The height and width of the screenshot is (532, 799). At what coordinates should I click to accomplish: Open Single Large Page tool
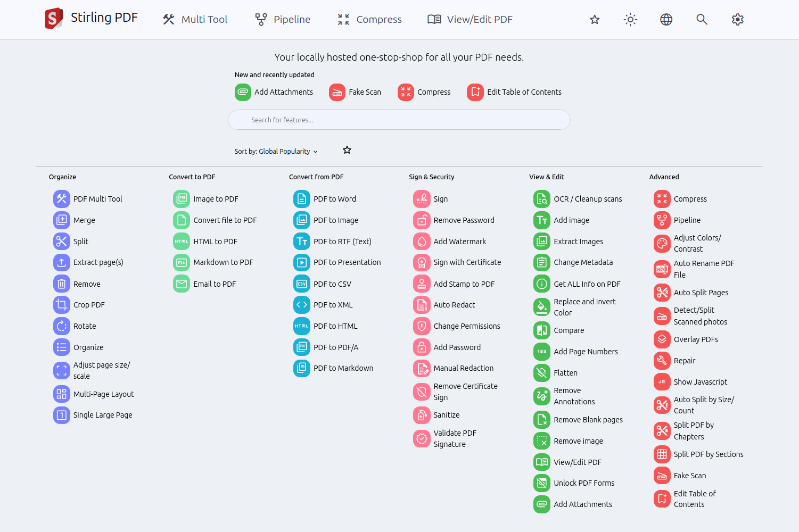pos(93,415)
